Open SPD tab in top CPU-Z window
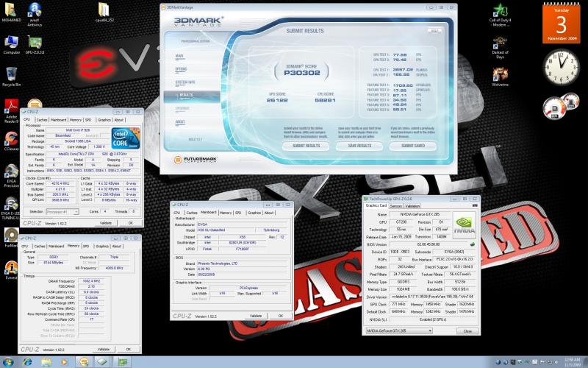This screenshot has width=588, height=368. (x=88, y=120)
